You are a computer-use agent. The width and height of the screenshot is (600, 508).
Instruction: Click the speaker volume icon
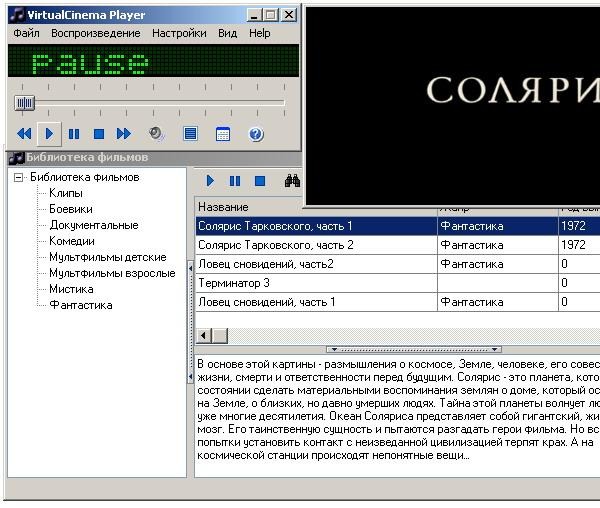156,134
